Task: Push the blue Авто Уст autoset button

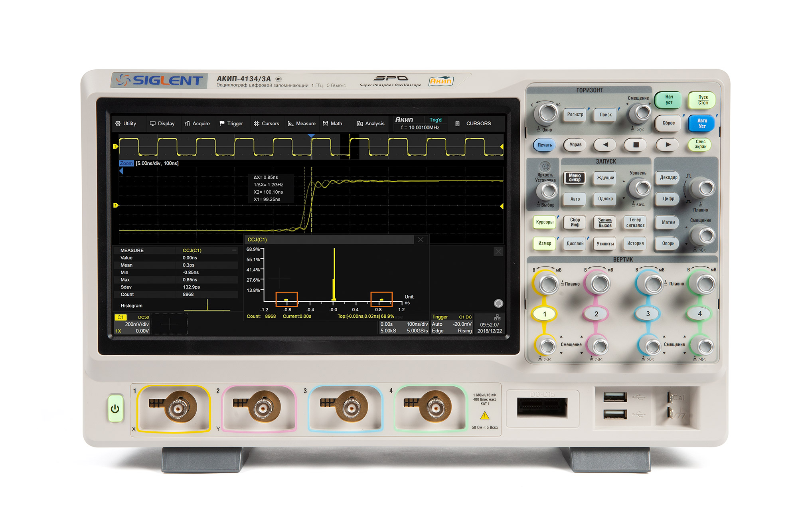Action: pyautogui.click(x=702, y=123)
